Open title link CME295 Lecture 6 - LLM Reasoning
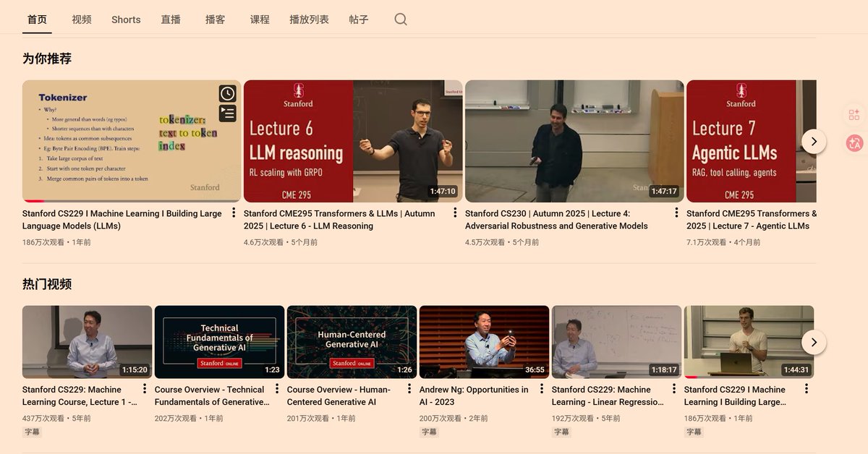The image size is (868, 454). 339,220
